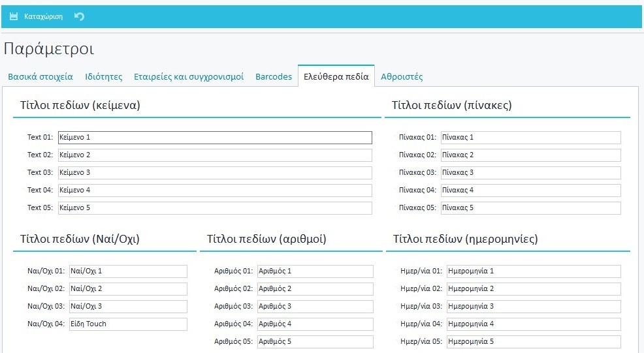Viewport: 644px width, 353px height.
Task: Select the Αριθμός 05 text field
Action: point(315,342)
